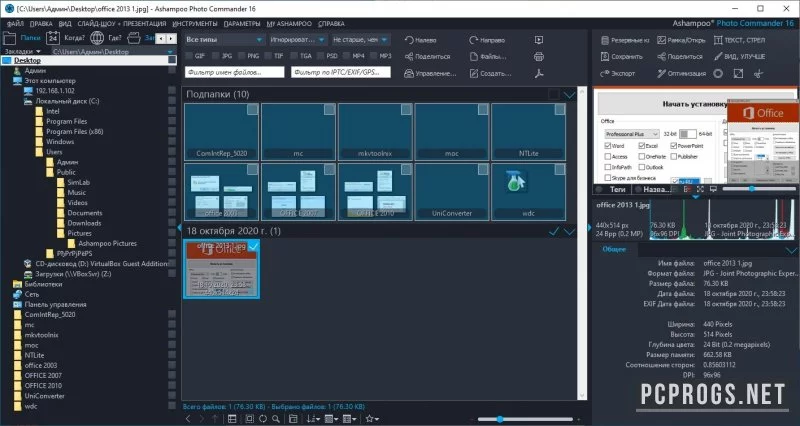This screenshot has height=426, width=800.
Task: Open ВИД menu
Action: [x=65, y=23]
